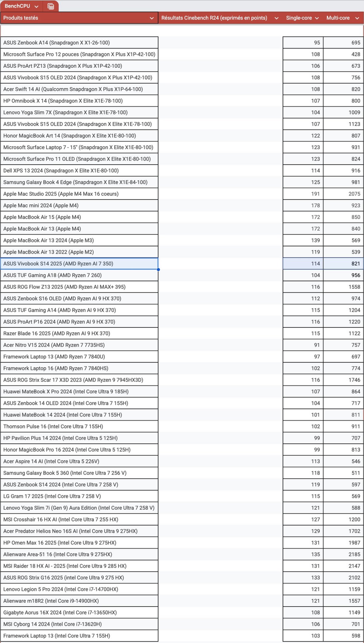Select ASUS ROG Flow Z13 2025 cell
364x643 pixels.
point(79,287)
